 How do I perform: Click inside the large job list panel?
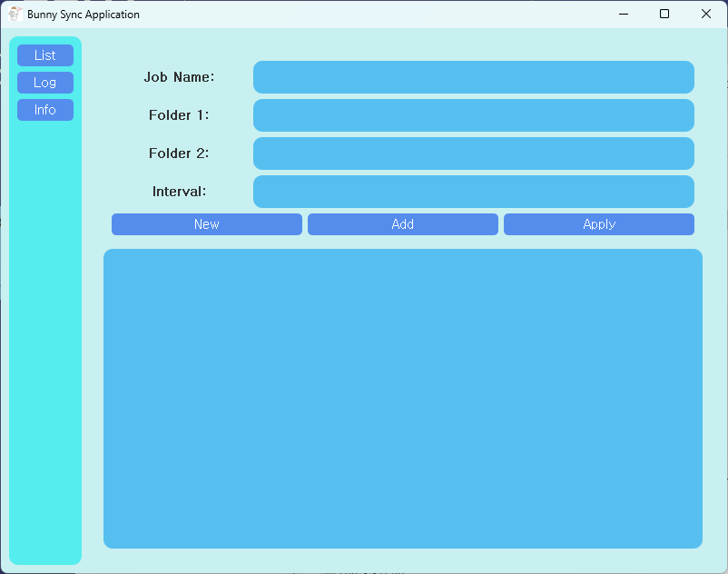pos(402,399)
